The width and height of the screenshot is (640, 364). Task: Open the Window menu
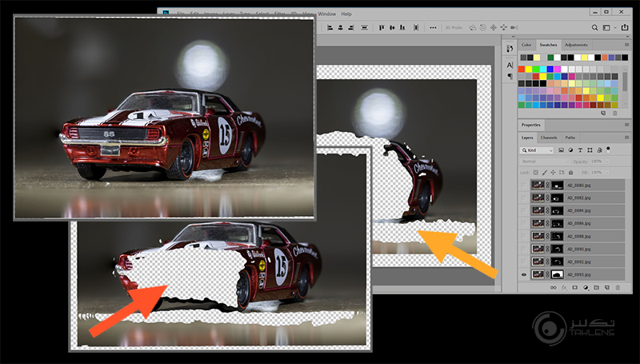click(326, 14)
